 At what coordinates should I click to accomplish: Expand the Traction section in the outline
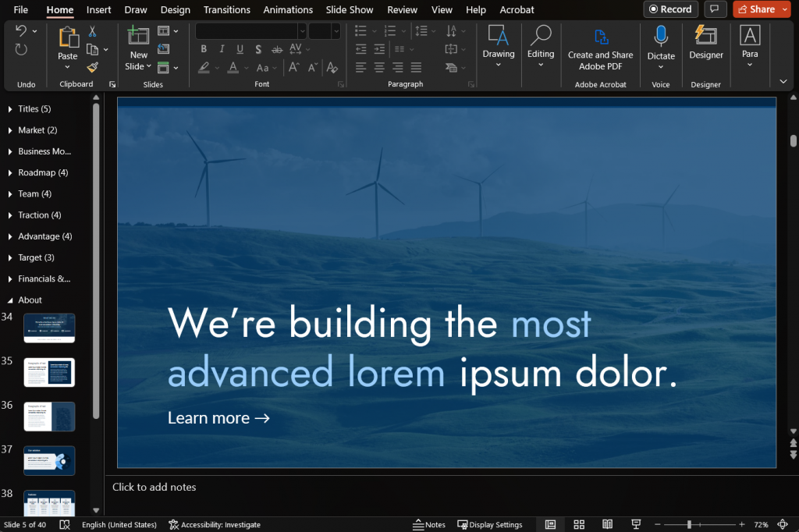pos(9,215)
